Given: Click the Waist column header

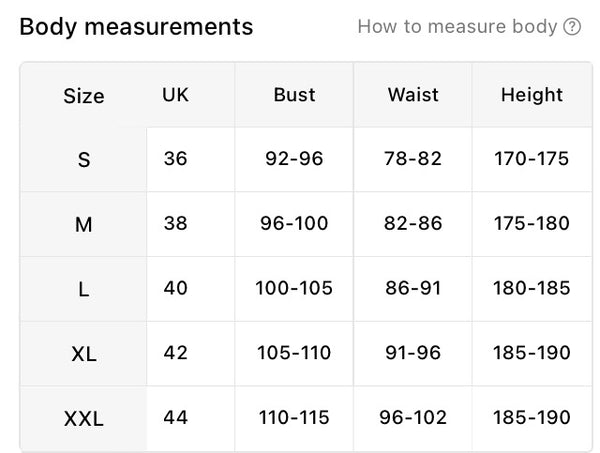Looking at the screenshot, I should [413, 95].
